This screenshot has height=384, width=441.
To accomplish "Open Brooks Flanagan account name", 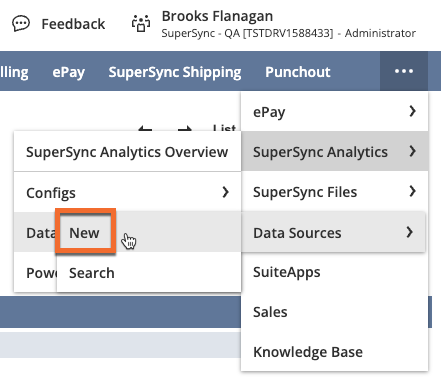I will (x=217, y=16).
